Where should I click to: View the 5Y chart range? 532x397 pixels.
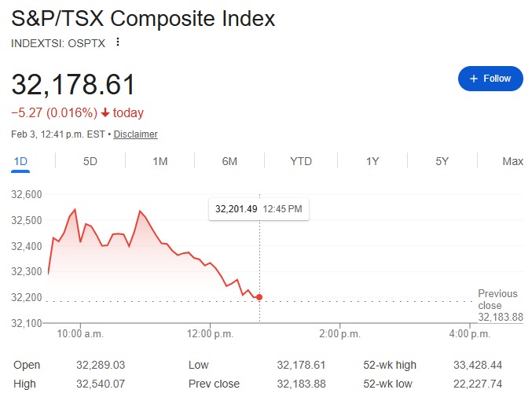pos(442,161)
